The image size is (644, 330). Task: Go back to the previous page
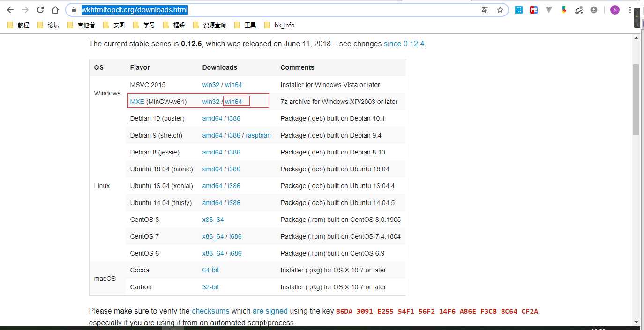pyautogui.click(x=10, y=10)
